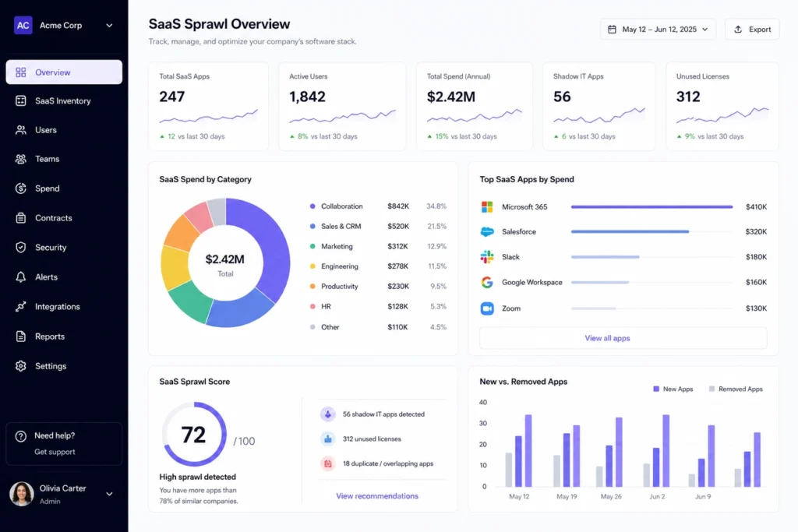This screenshot has height=532, width=798.
Task: Navigate to Teams label in sidebar
Action: tap(48, 159)
